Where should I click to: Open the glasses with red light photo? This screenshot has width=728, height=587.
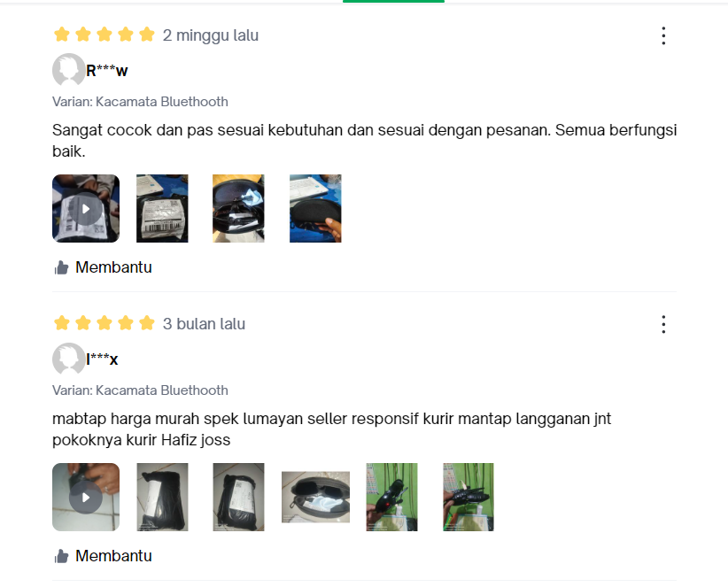coord(391,497)
